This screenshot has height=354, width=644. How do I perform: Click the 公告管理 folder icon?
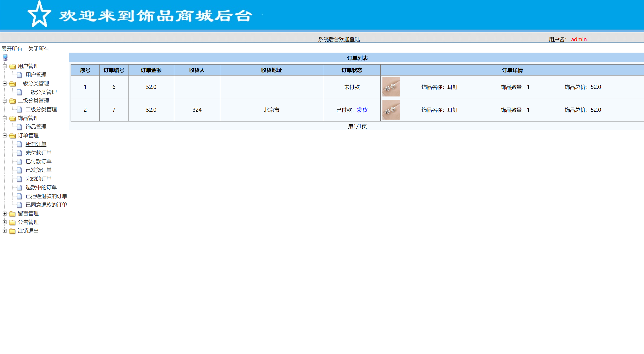click(x=12, y=222)
